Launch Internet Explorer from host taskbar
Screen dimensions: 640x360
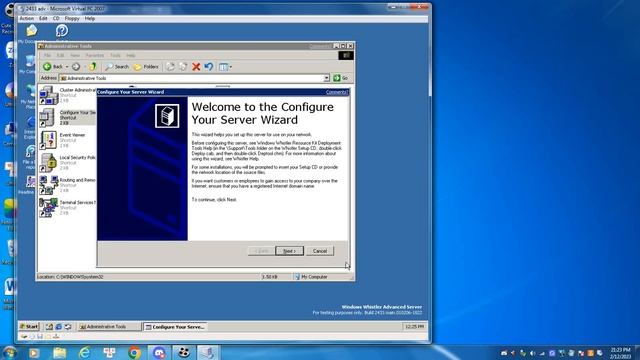point(84,353)
